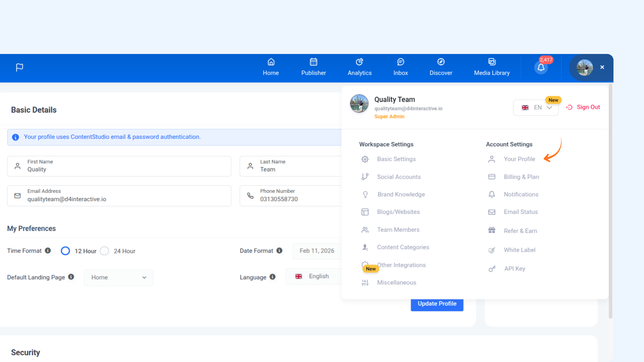The height and width of the screenshot is (362, 644).
Task: Open Publisher calendar icon
Action: [x=313, y=62]
